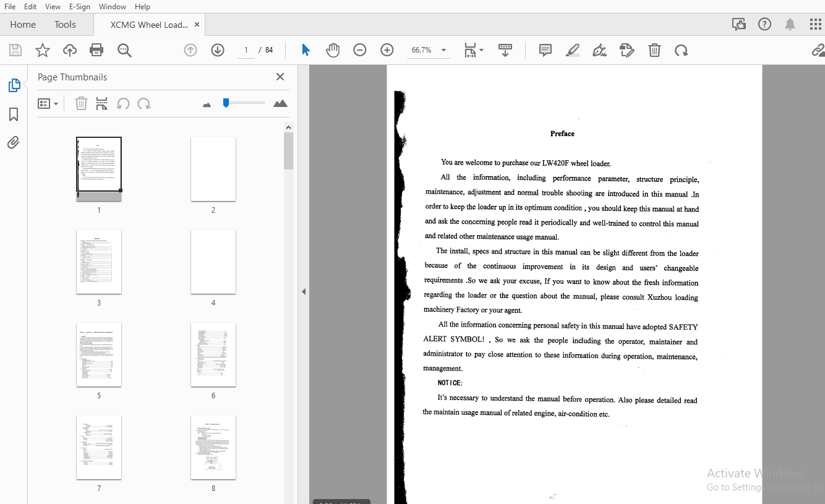
Task: Rotate thumbnails clockwise in the panel
Action: [144, 103]
